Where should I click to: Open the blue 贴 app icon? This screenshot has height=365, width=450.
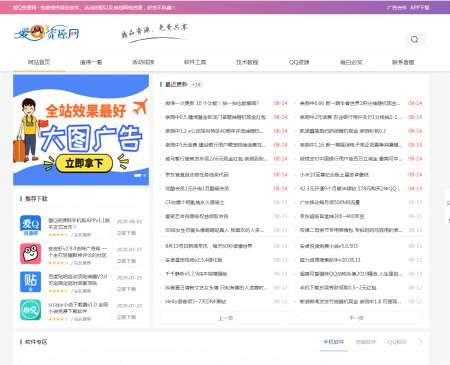tap(30, 282)
